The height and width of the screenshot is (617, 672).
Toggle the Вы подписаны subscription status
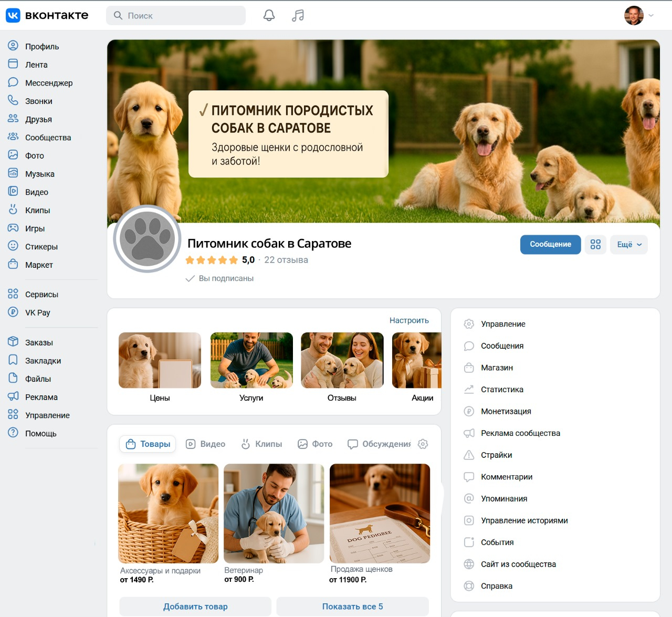pyautogui.click(x=219, y=278)
